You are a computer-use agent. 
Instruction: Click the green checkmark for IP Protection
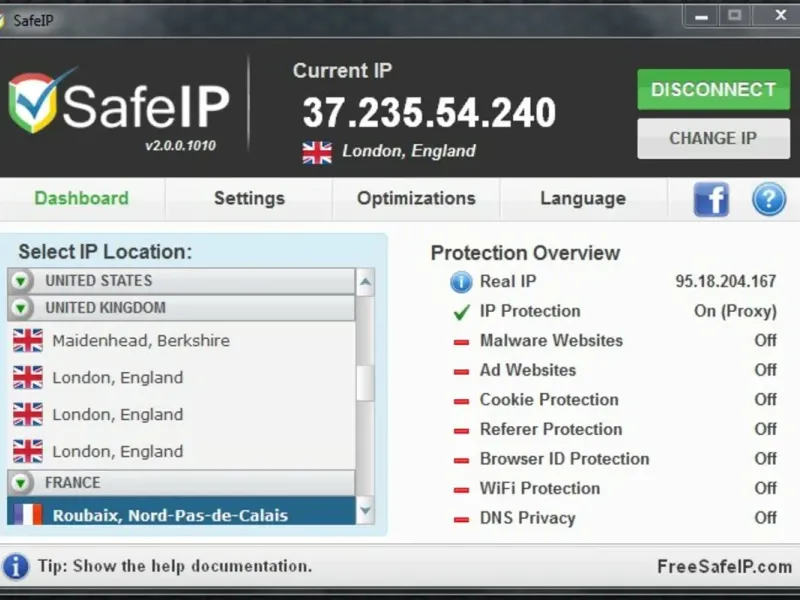[462, 312]
